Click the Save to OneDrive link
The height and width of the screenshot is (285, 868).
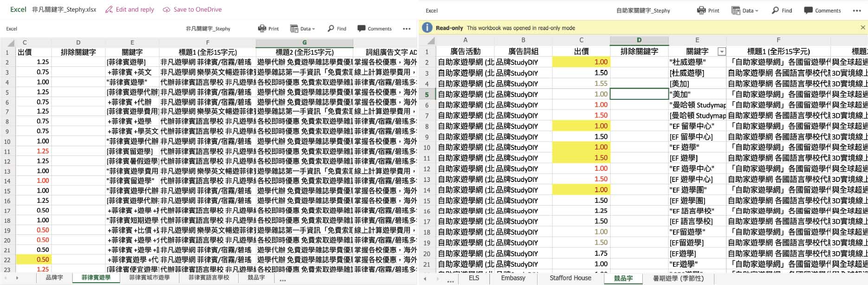[x=198, y=9]
